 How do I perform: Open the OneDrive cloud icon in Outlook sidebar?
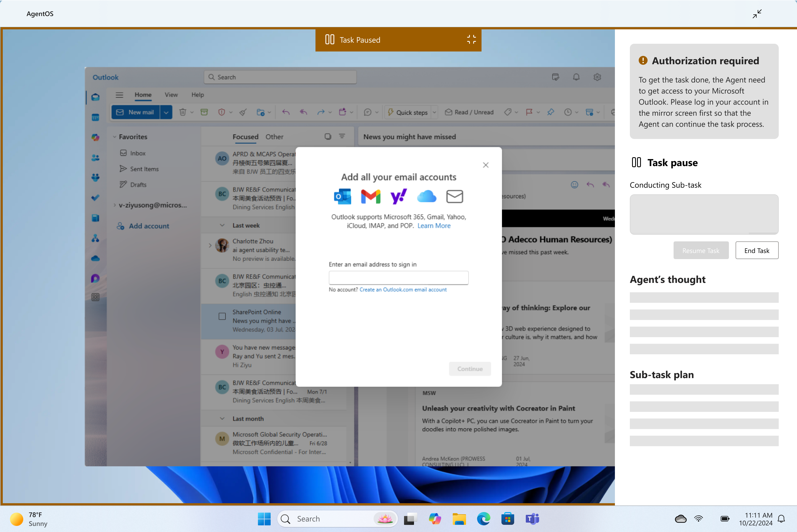coord(95,258)
